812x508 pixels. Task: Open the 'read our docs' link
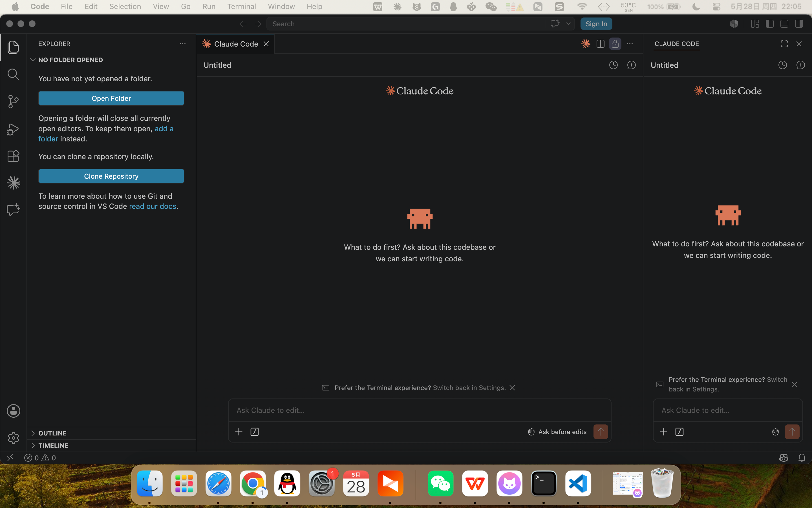pyautogui.click(x=152, y=206)
